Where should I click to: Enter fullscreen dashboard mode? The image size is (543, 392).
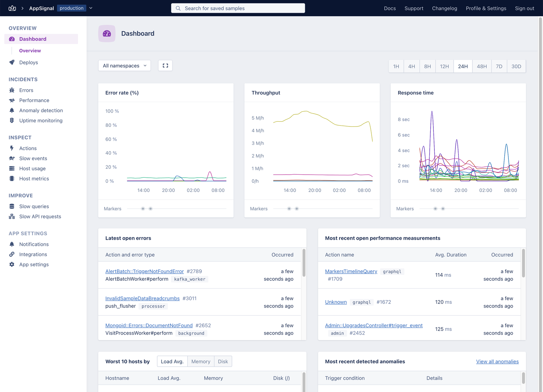pyautogui.click(x=165, y=65)
